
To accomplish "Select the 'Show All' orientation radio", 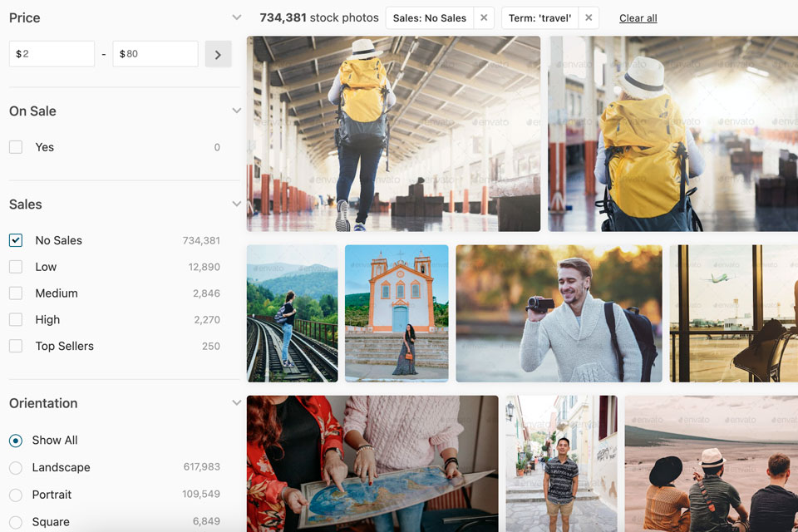I will pyautogui.click(x=16, y=441).
